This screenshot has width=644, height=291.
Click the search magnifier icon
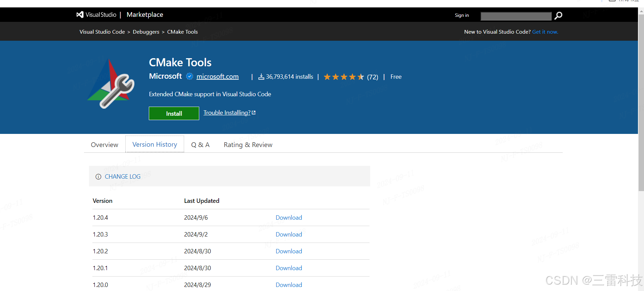click(x=558, y=15)
